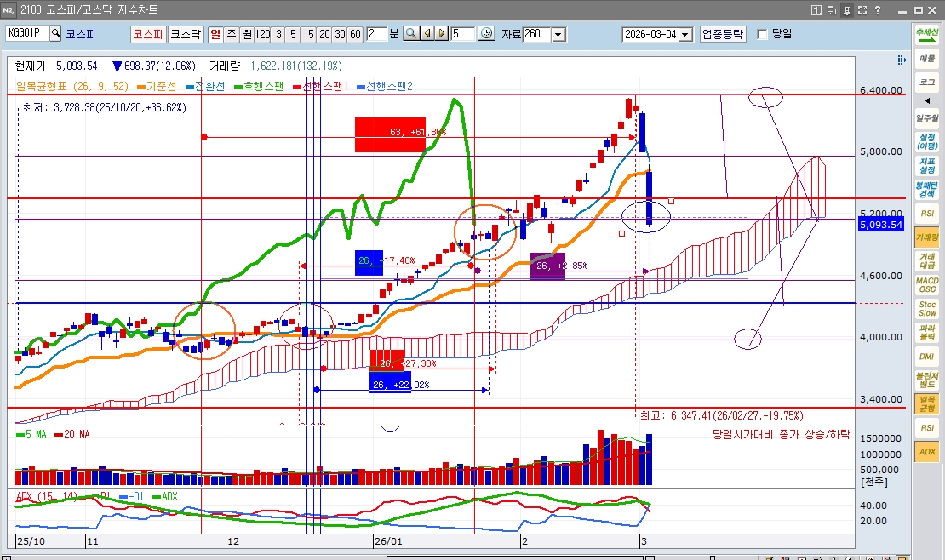This screenshot has width=945, height=560.
Task: Click the right arrow scroll-forward icon in toolbar
Action: (x=442, y=34)
